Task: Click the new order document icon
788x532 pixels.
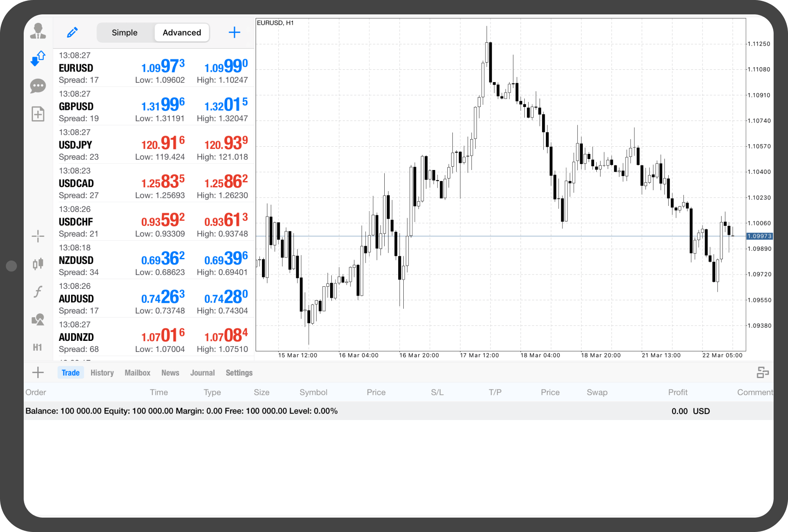Action: (x=38, y=114)
